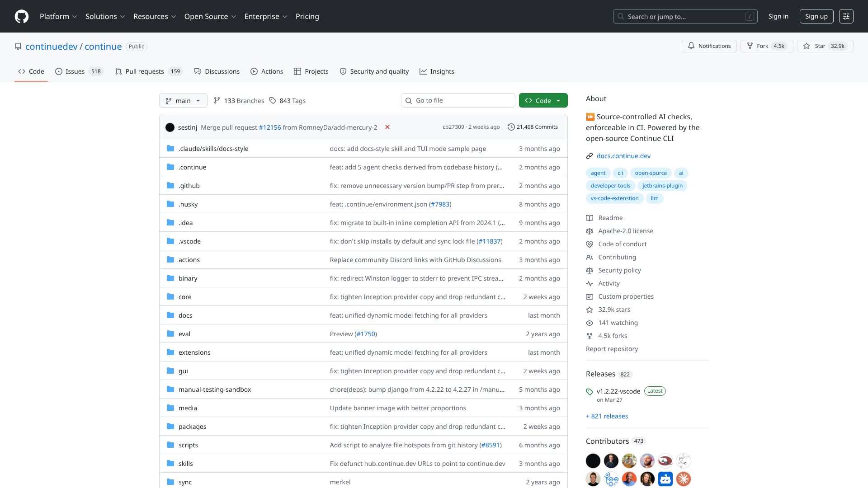
Task: Open issue reference #7983 in .husky row
Action: click(x=440, y=204)
